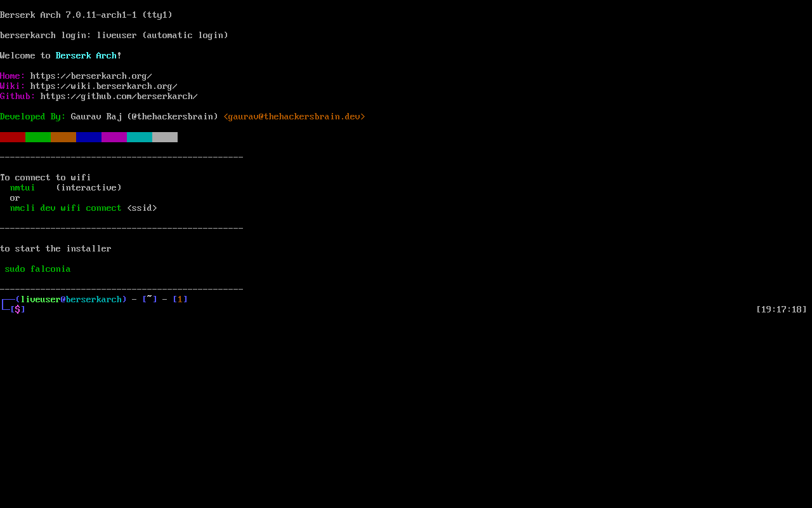
Task: Click the https://berserkarch.org/ home URL
Action: pyautogui.click(x=91, y=76)
